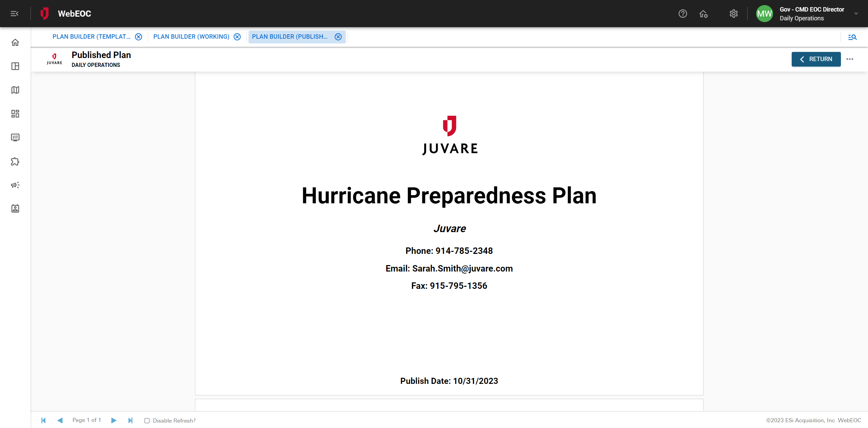Collapse the navigation menu hamburger icon
Image resolution: width=868 pixels, height=428 pixels.
tap(15, 14)
